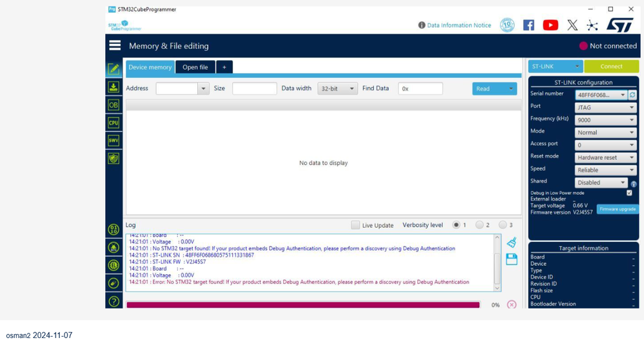
Task: Open the Port JTAG dropdown
Action: pyautogui.click(x=605, y=107)
